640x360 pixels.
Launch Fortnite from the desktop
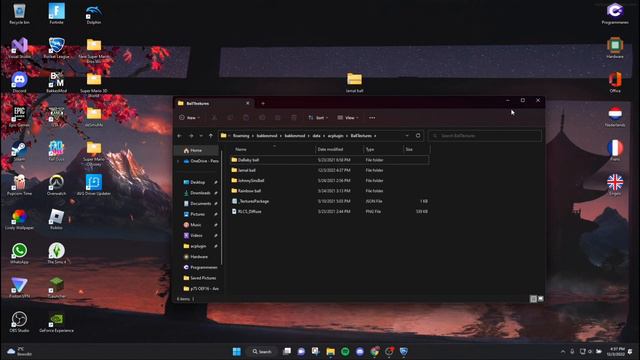(x=56, y=12)
